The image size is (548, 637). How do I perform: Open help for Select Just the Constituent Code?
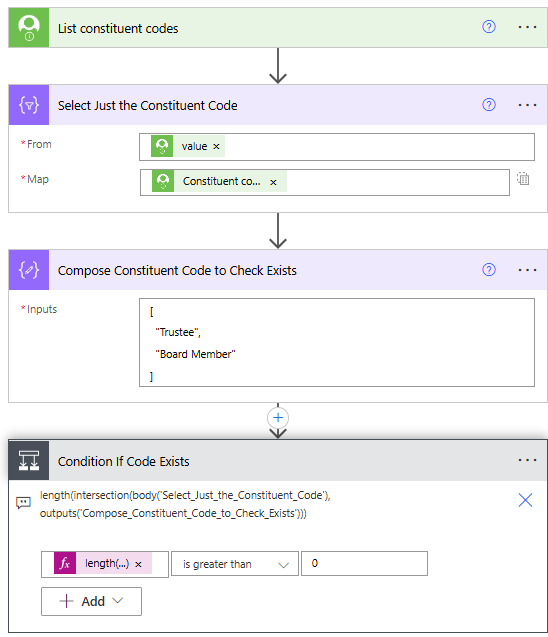point(489,105)
